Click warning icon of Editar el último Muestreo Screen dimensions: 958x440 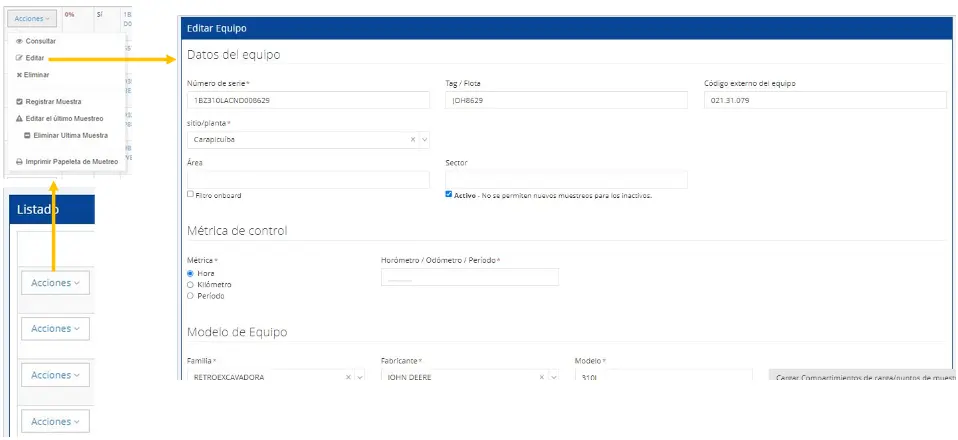19,119
